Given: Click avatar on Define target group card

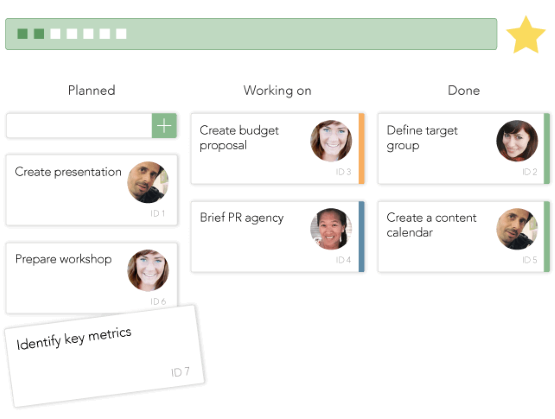Looking at the screenshot, I should click(517, 140).
